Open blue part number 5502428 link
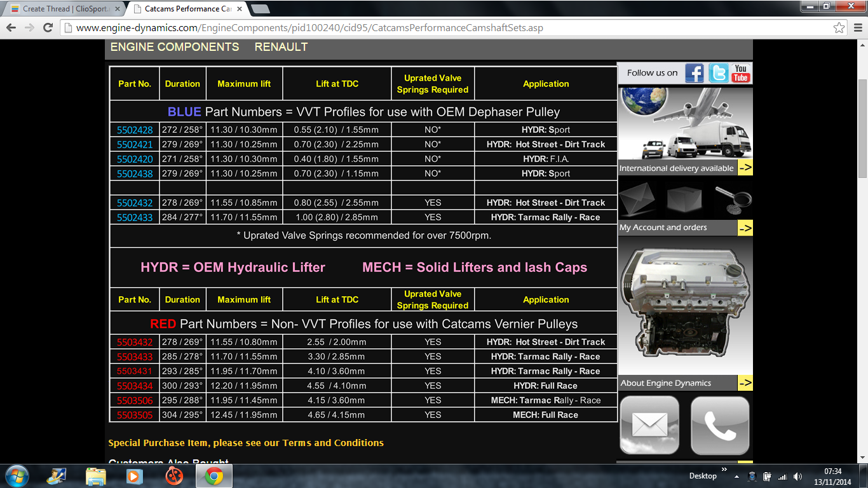 pyautogui.click(x=135, y=130)
